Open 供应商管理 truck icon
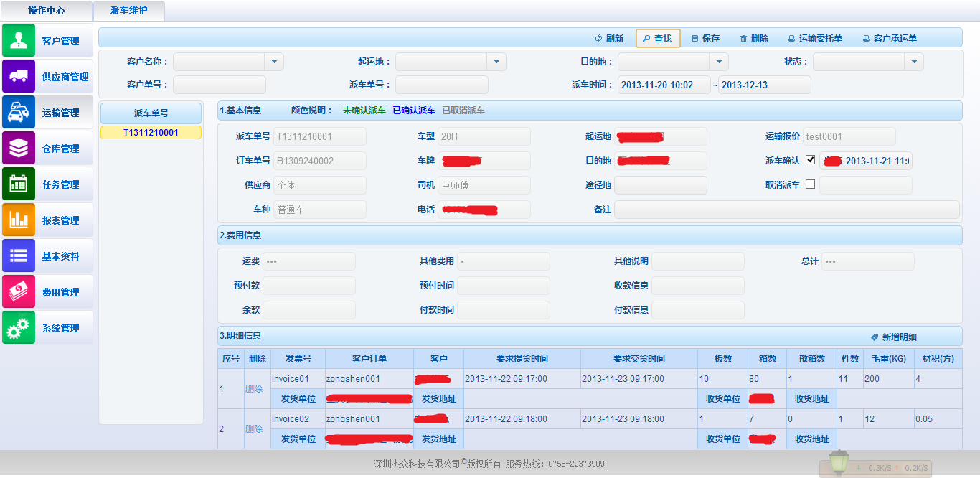 pos(19,76)
